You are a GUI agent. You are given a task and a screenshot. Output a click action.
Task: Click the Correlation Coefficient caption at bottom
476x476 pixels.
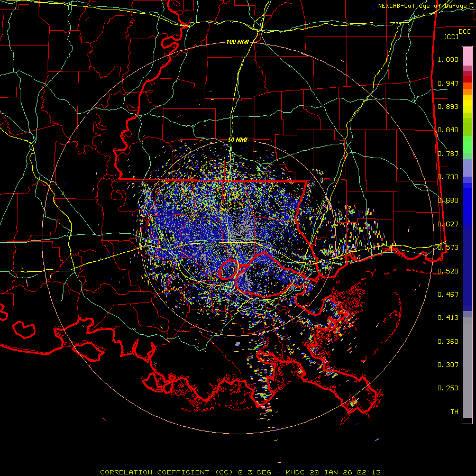coord(240,472)
